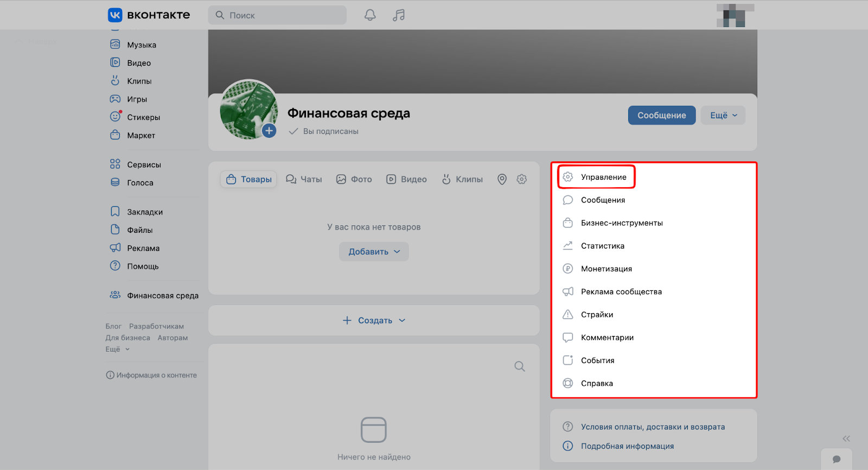The height and width of the screenshot is (470, 868).
Task: Expand the Ещё dropdown in community header
Action: point(723,115)
